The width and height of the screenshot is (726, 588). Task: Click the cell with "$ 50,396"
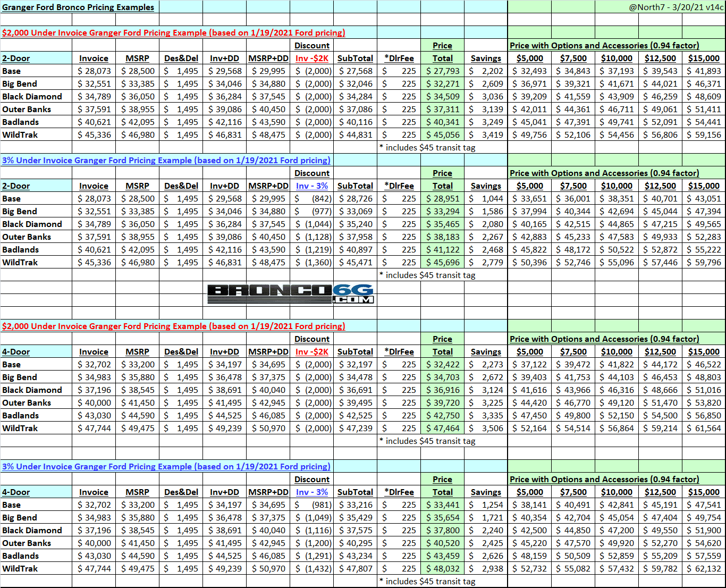coord(530,263)
